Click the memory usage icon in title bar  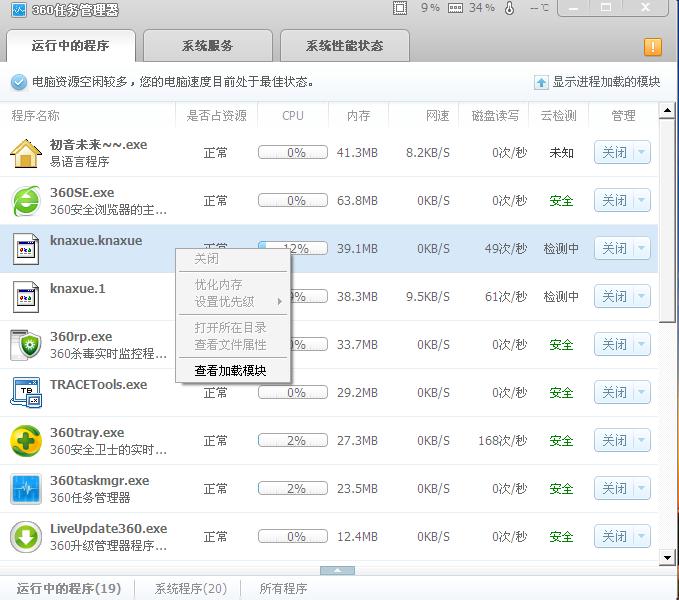[x=455, y=8]
